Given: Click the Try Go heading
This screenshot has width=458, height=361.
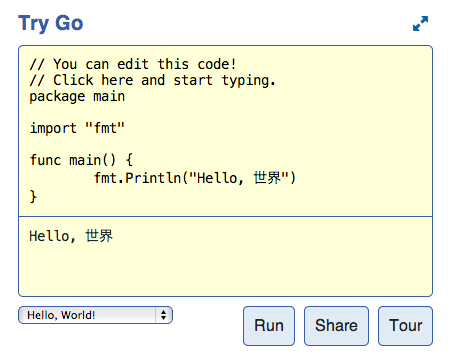Looking at the screenshot, I should coord(51,23).
